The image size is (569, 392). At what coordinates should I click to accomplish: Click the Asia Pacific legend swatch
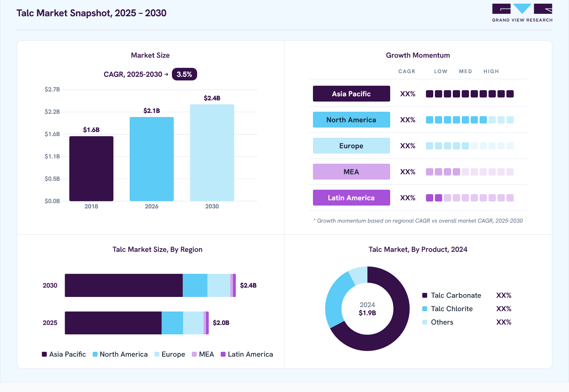[44, 354]
